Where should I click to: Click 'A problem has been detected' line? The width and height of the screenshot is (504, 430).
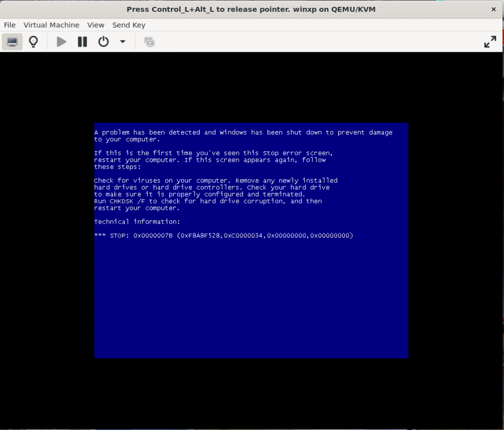[243, 132]
